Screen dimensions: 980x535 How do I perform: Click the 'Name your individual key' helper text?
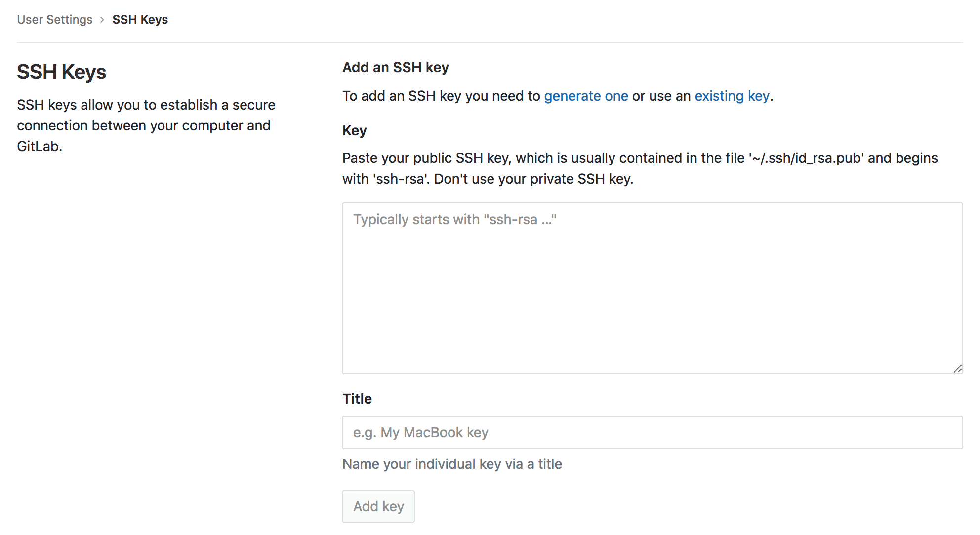coord(452,464)
